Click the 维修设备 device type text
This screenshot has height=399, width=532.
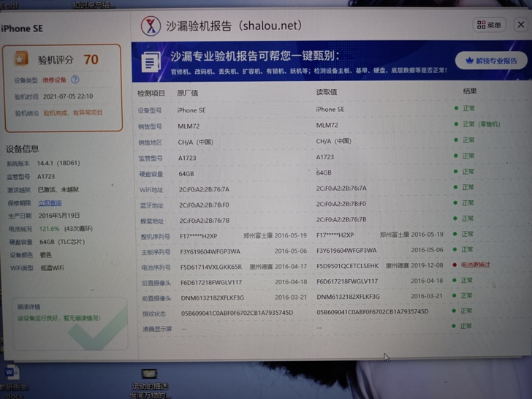tap(54, 80)
